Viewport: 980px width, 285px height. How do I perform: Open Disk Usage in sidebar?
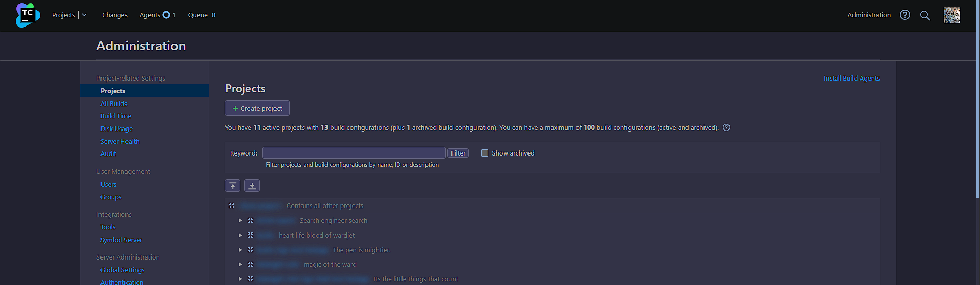(x=116, y=128)
